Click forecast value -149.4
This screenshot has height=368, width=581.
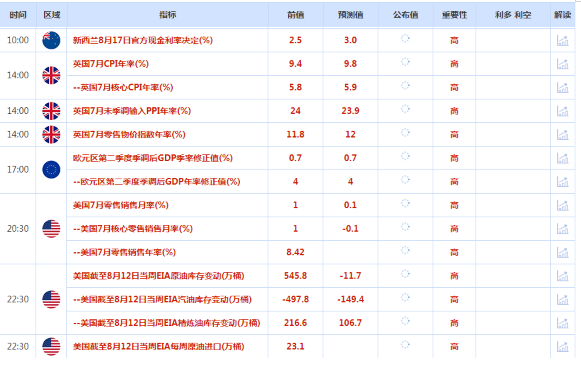[350, 299]
